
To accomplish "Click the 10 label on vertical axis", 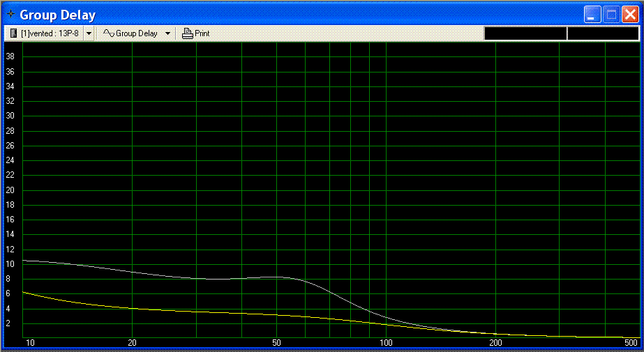I will 10,263.
